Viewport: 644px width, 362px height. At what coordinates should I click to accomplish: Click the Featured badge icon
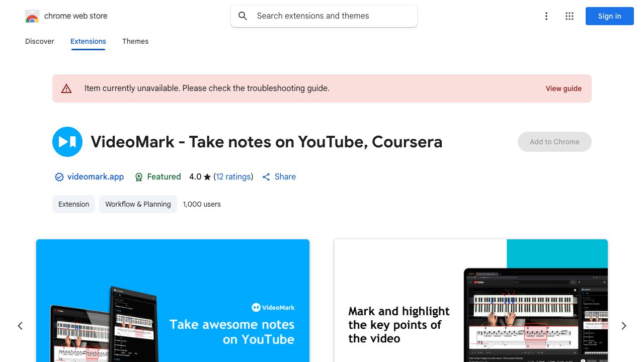(x=139, y=177)
